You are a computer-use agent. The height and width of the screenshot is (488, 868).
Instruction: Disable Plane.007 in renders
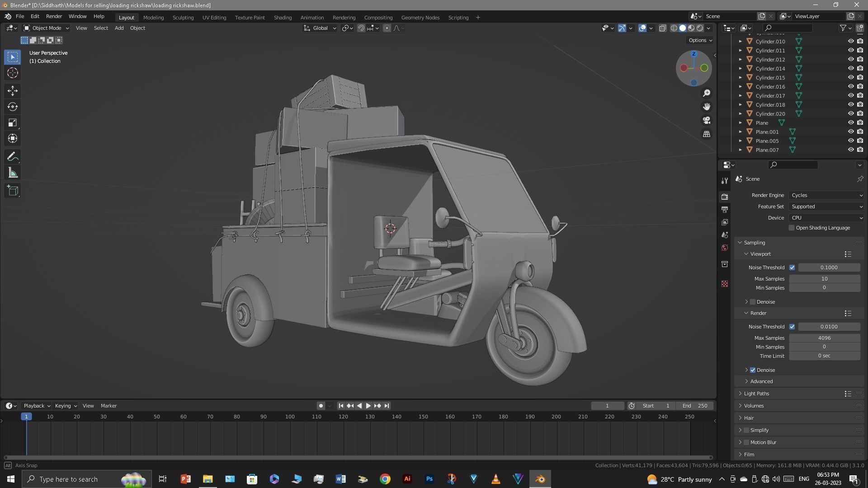click(x=860, y=150)
